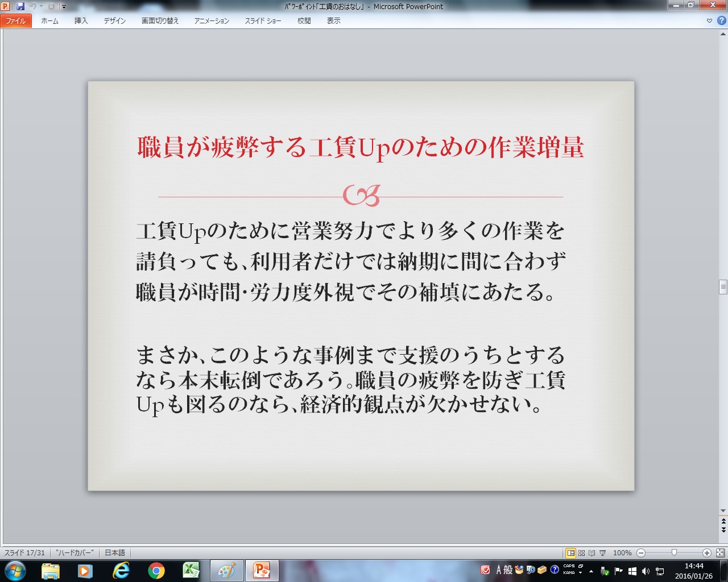728x582 pixels.
Task: Switch to Slide Sorter view icon
Action: coord(581,552)
